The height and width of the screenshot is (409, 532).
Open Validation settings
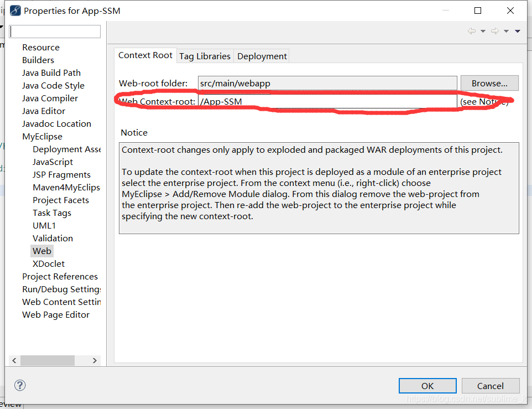pos(53,239)
